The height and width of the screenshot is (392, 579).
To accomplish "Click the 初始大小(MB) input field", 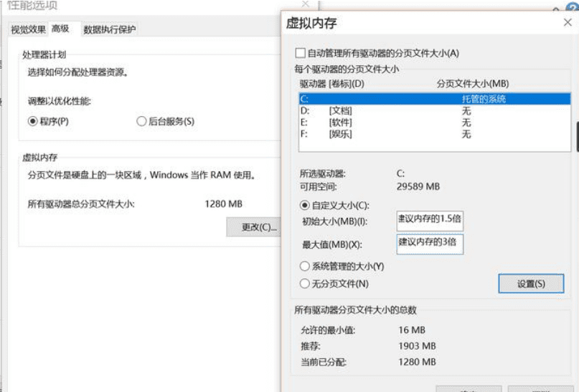I will point(430,221).
